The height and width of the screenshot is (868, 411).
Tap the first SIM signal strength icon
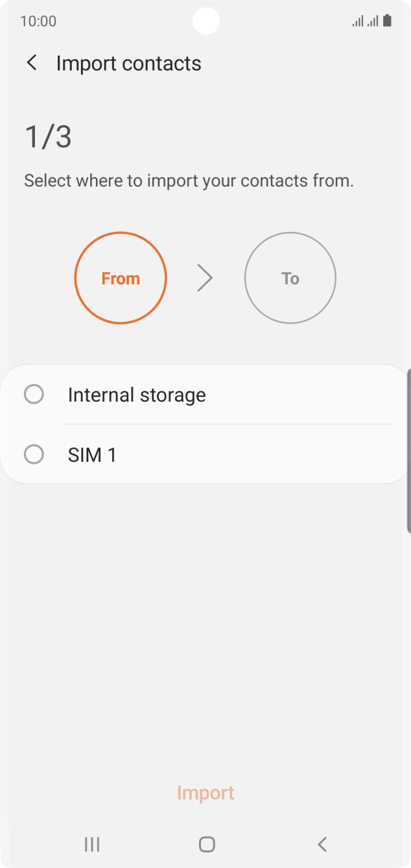pyautogui.click(x=358, y=21)
